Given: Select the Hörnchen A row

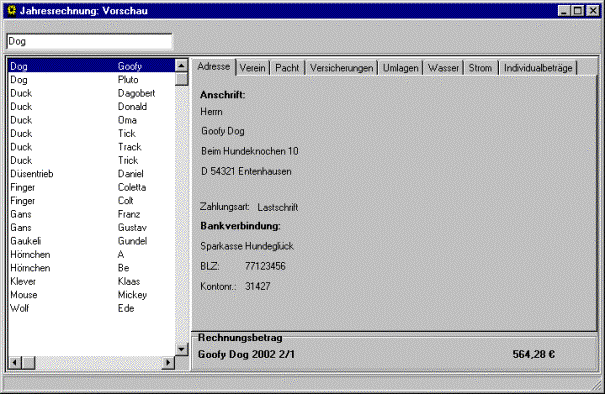Looking at the screenshot, I should click(92, 255).
